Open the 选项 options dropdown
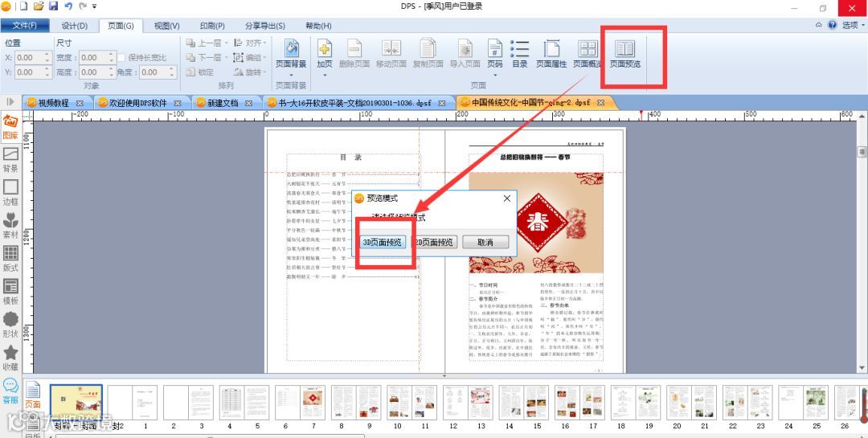The width and height of the screenshot is (868, 438). point(854,25)
